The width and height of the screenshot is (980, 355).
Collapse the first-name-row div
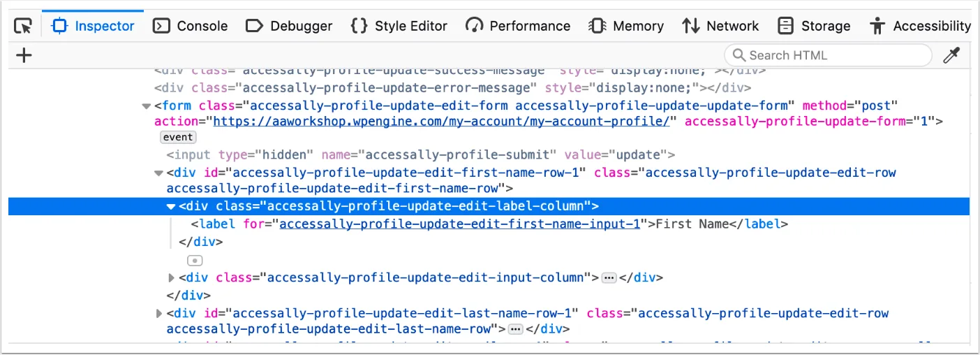pyautogui.click(x=158, y=173)
